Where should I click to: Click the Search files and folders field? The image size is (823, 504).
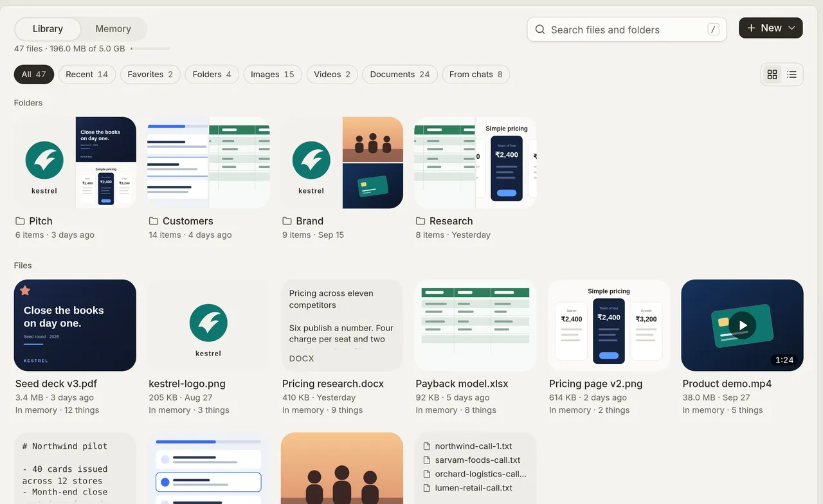click(627, 30)
